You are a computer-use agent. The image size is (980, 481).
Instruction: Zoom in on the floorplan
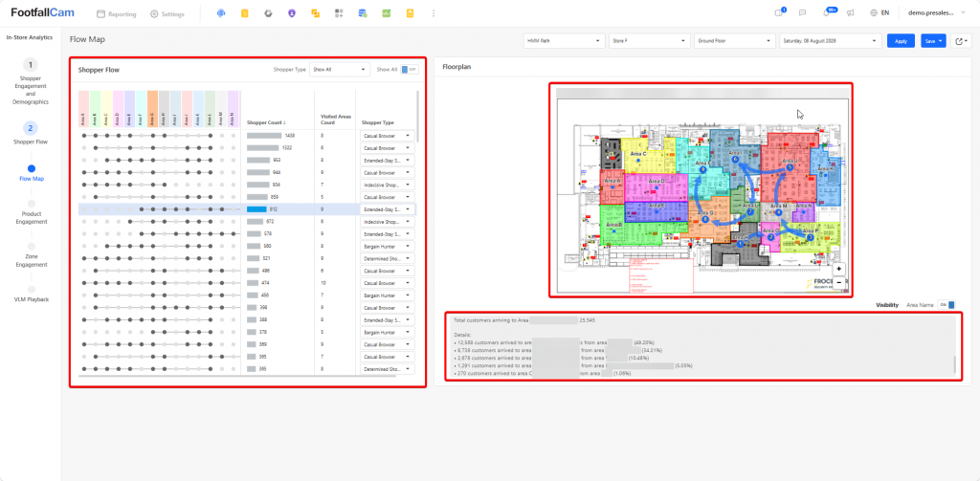coord(838,270)
